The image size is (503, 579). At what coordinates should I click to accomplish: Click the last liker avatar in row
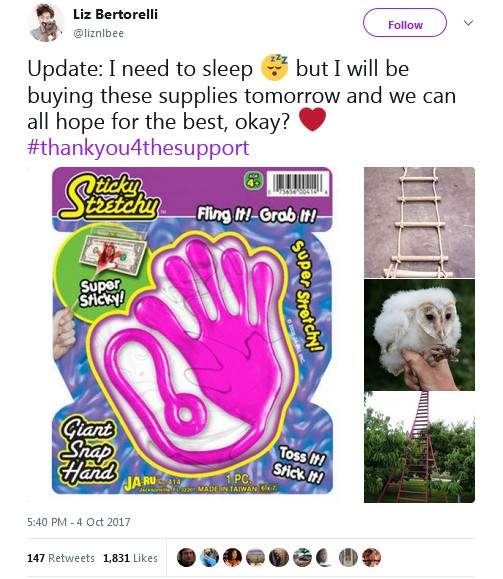[x=372, y=558]
